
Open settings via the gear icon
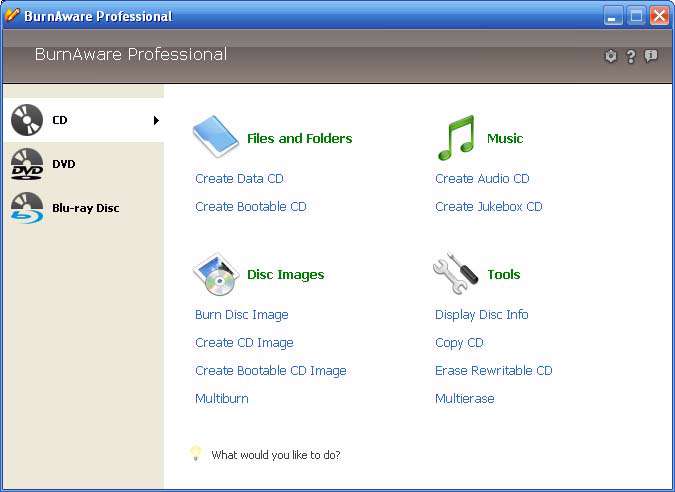[x=610, y=56]
